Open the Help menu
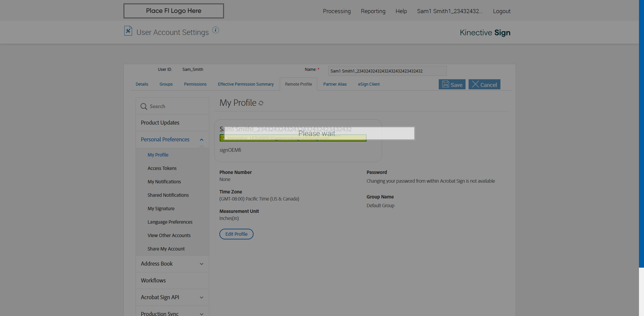 coord(401,11)
